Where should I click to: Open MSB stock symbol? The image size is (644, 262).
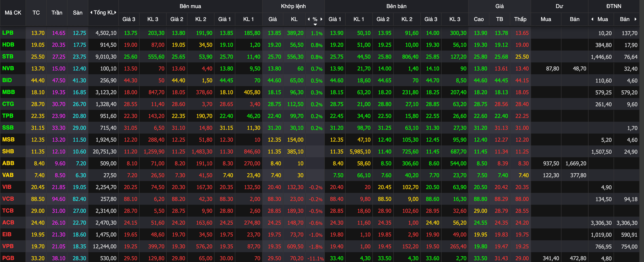pyautogui.click(x=8, y=139)
